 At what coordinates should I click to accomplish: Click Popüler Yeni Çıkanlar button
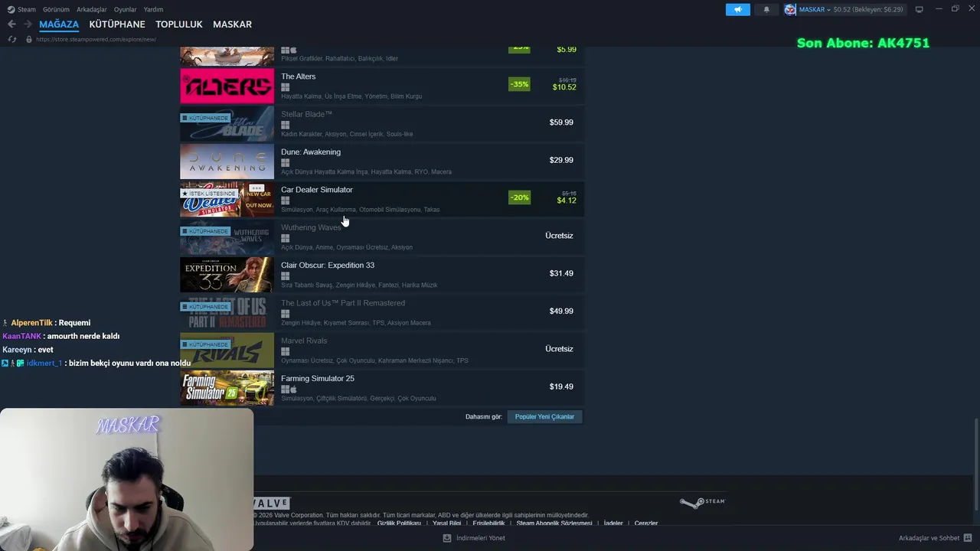(x=544, y=417)
